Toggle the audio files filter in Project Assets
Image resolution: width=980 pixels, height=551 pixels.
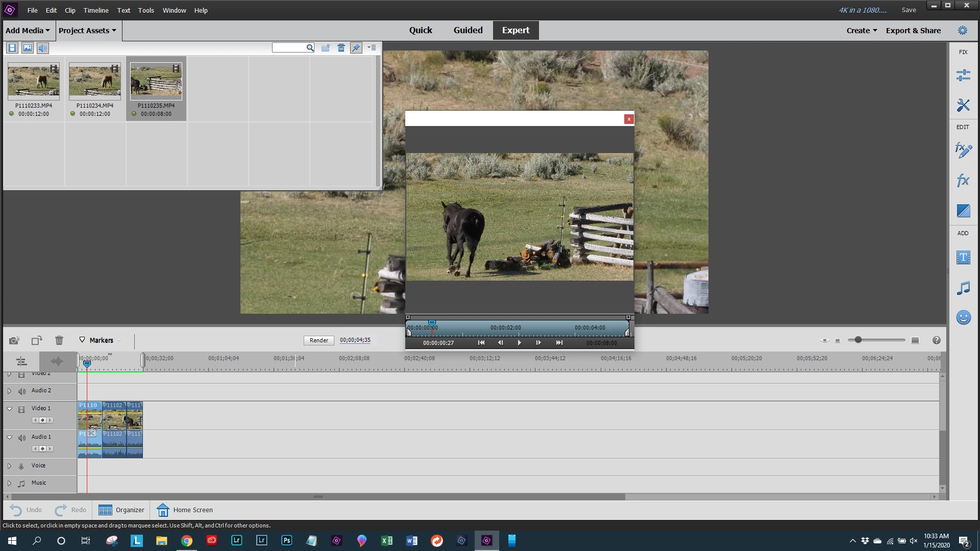point(43,48)
